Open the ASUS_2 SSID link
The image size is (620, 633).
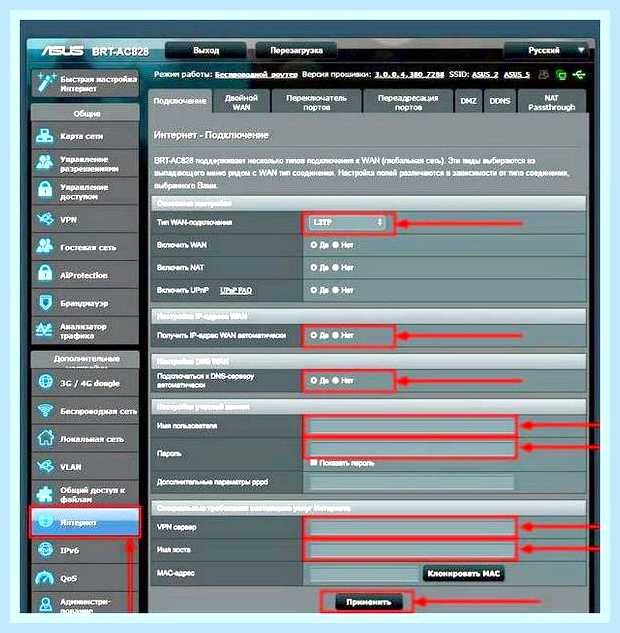click(485, 75)
